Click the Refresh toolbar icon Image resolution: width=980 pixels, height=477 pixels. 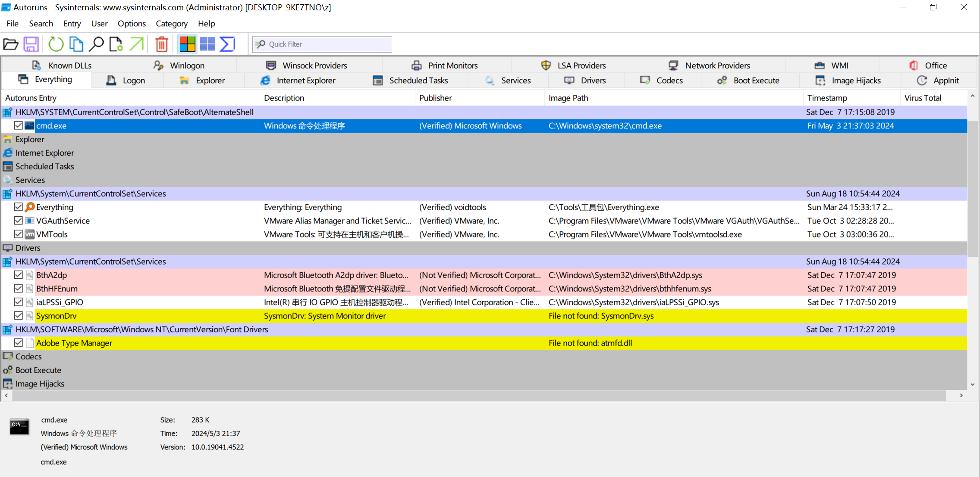[x=56, y=44]
